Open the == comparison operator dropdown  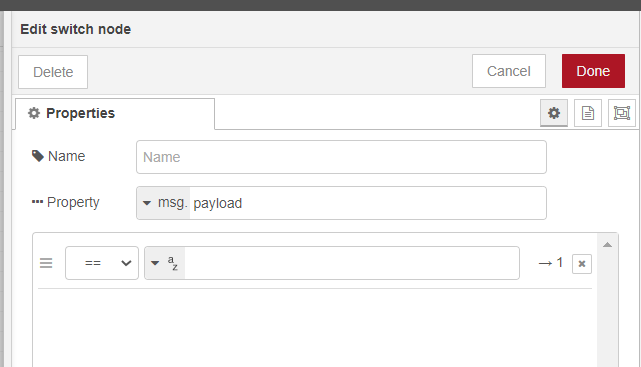point(102,263)
